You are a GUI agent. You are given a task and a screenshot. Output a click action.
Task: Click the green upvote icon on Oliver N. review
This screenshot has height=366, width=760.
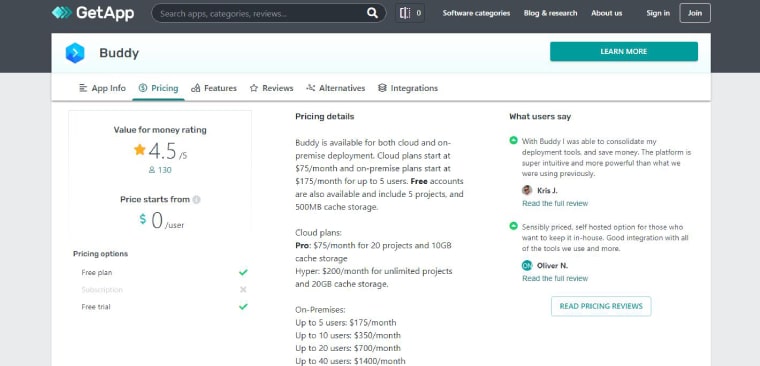[513, 226]
